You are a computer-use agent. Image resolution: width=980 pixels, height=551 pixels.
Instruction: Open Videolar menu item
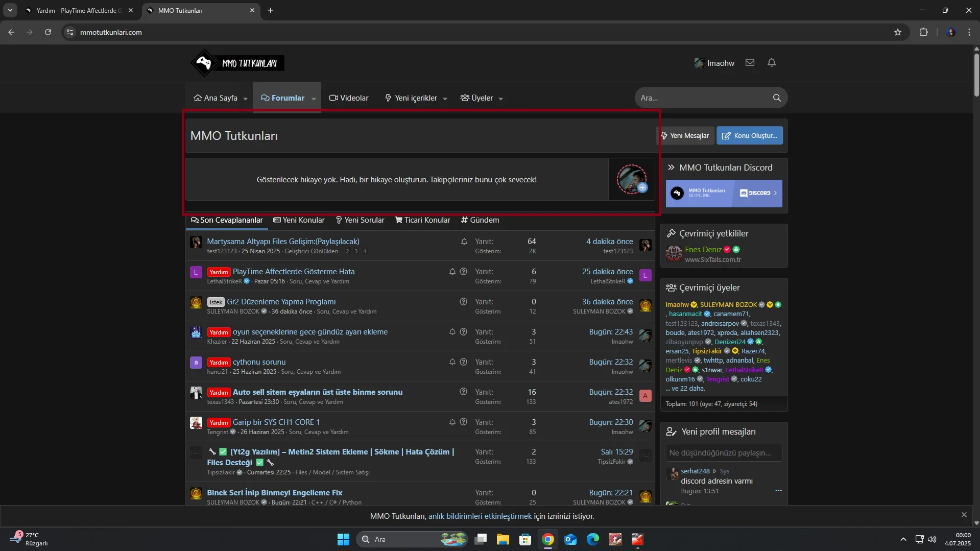pyautogui.click(x=349, y=98)
